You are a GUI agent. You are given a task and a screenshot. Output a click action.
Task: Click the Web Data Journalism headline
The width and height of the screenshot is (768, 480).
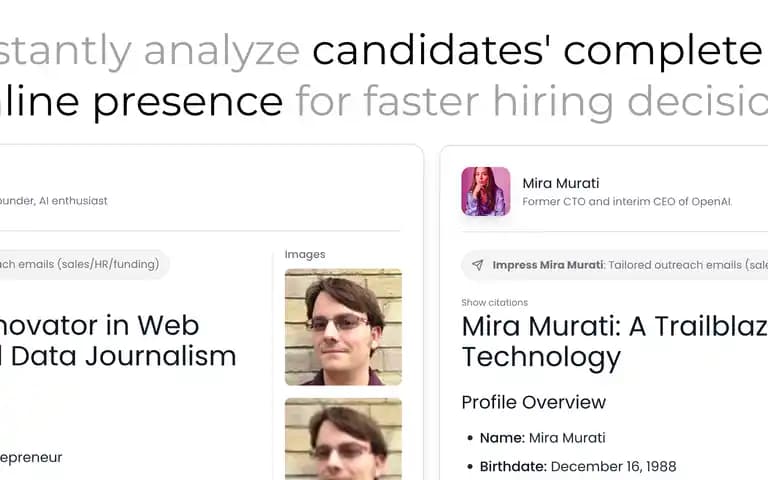pyautogui.click(x=118, y=341)
